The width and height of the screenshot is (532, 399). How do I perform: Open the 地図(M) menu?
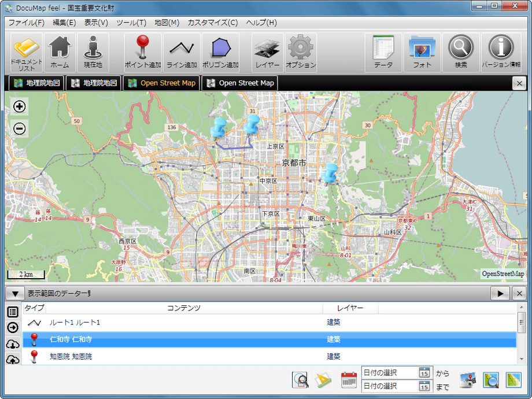click(167, 23)
